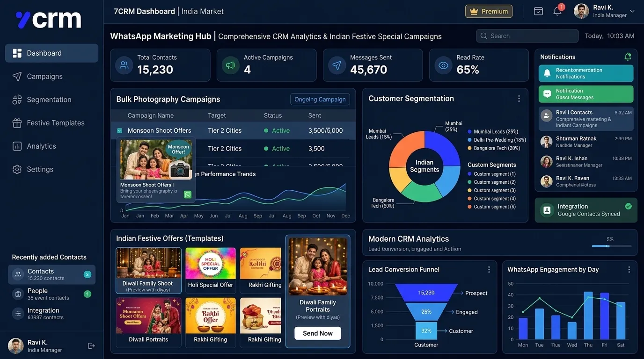Click the green bell in Notifications header
This screenshot has height=359, width=644.
(x=628, y=57)
